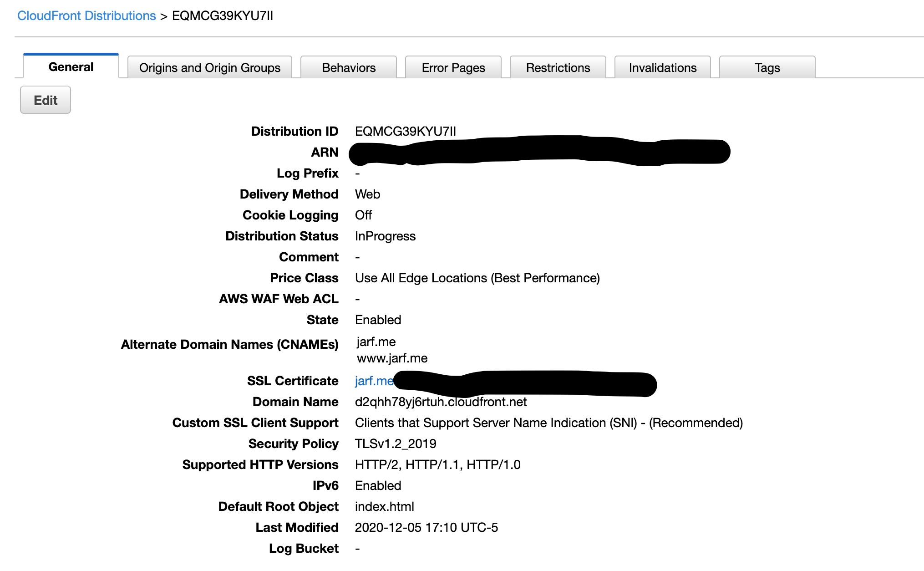
Task: Select the Restrictions tab
Action: pyautogui.click(x=558, y=68)
